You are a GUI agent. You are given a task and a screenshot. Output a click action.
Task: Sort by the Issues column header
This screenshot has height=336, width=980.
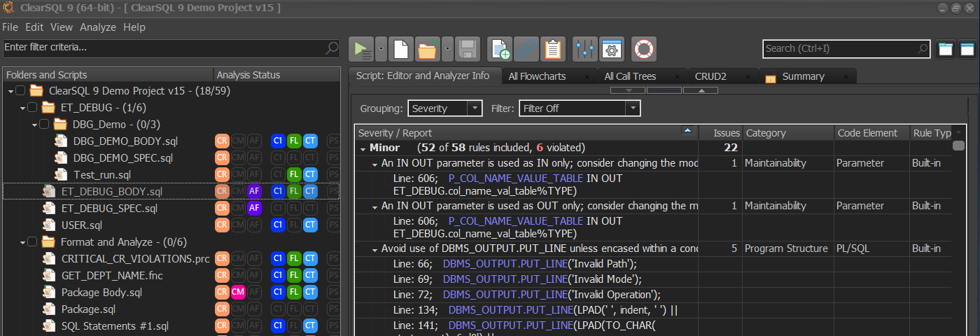[x=720, y=133]
